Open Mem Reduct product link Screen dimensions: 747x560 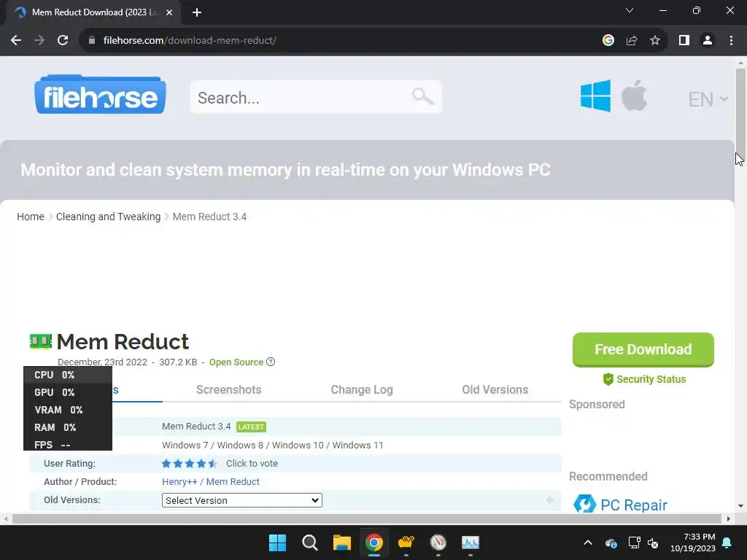[233, 481]
